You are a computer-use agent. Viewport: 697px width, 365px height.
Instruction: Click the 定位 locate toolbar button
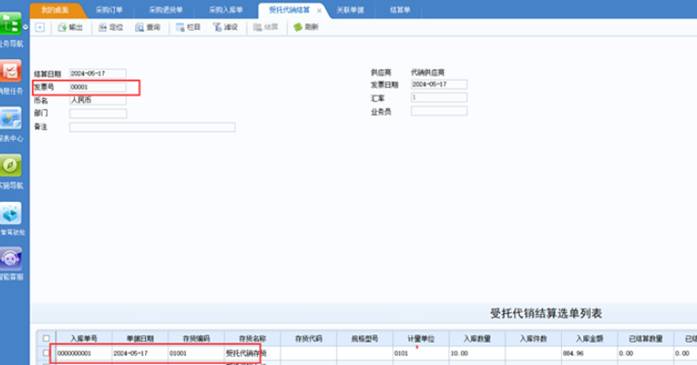coord(111,28)
